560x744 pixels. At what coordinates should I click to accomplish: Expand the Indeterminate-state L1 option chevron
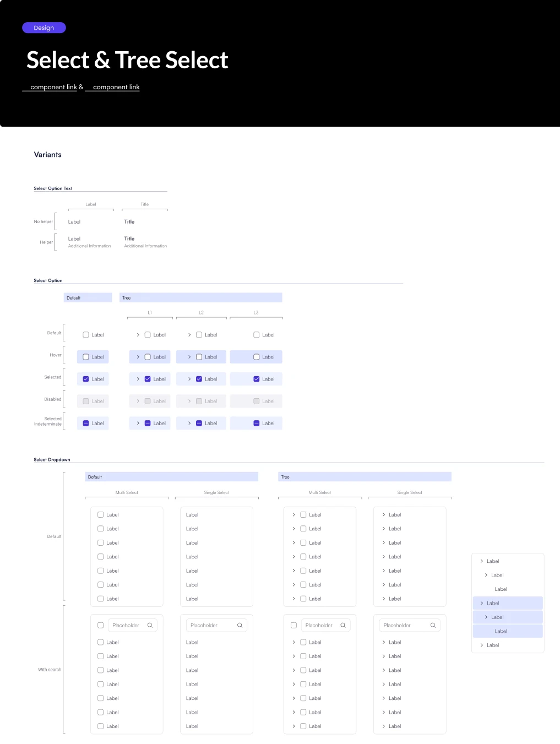point(138,423)
